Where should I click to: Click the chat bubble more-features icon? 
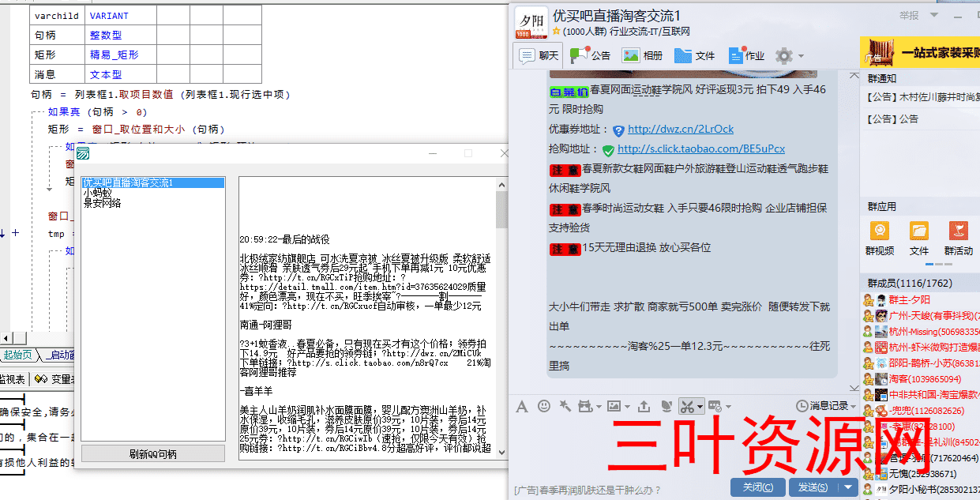click(x=713, y=406)
